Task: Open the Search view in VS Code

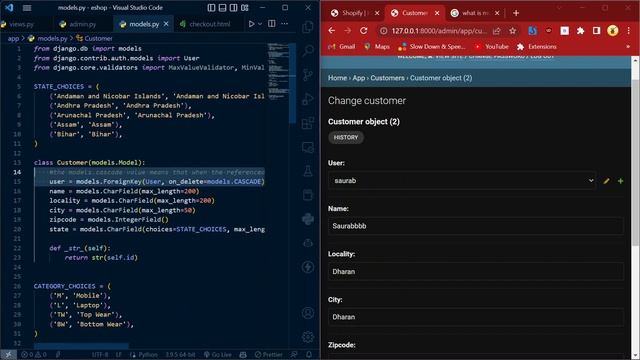Action: pyautogui.click(x=308, y=51)
